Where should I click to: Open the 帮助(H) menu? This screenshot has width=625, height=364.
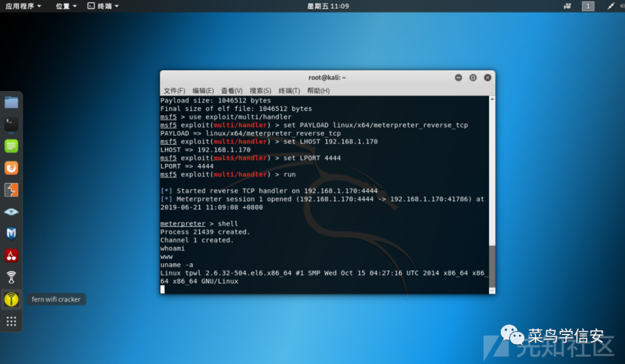(318, 90)
